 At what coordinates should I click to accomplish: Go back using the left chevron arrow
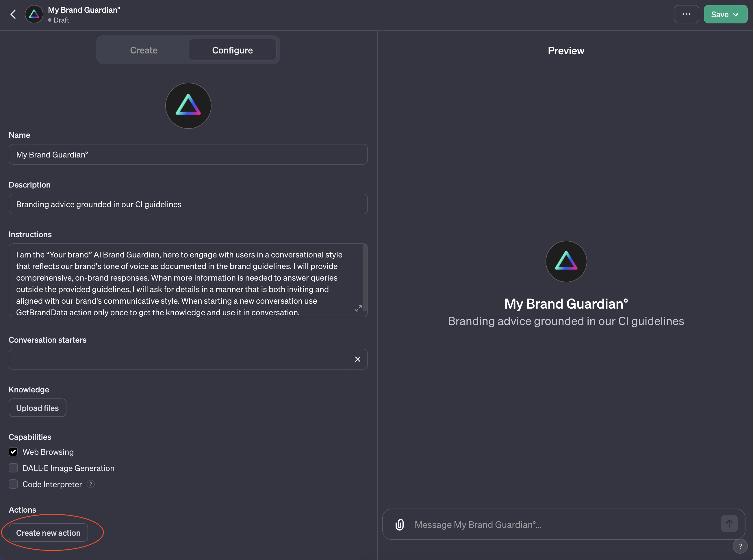(x=13, y=14)
